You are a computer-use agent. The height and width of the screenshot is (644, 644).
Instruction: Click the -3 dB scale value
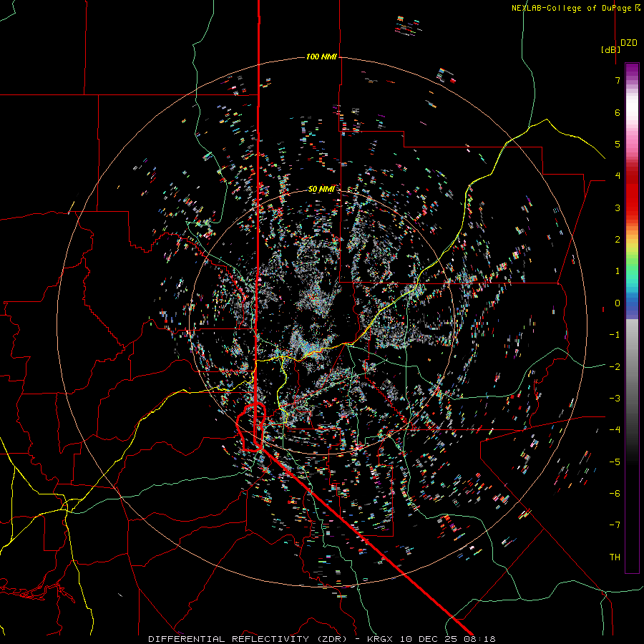click(615, 399)
